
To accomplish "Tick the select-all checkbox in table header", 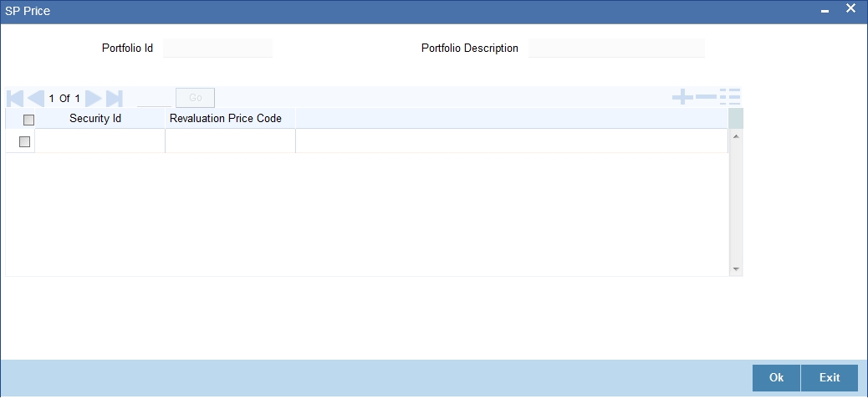I will (28, 120).
